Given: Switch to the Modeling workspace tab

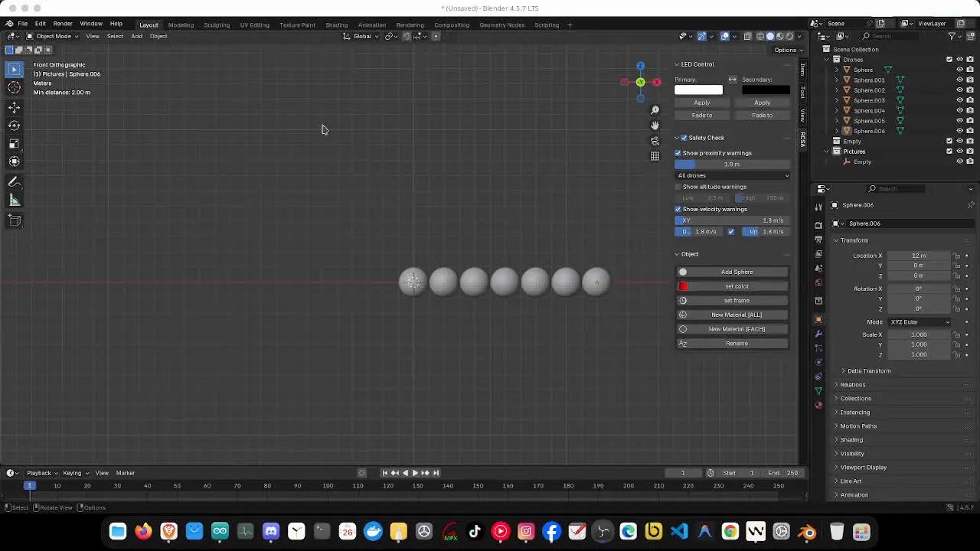Looking at the screenshot, I should (181, 24).
